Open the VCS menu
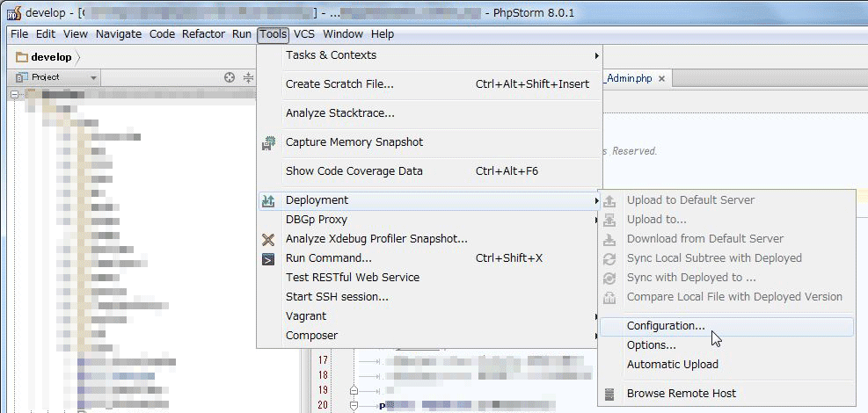This screenshot has height=413, width=868. pos(304,34)
